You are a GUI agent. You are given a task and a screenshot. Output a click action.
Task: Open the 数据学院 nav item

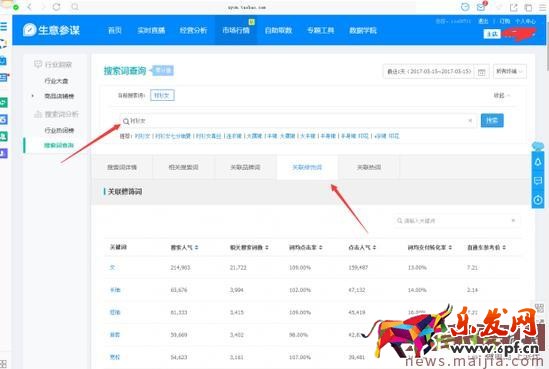tap(363, 30)
